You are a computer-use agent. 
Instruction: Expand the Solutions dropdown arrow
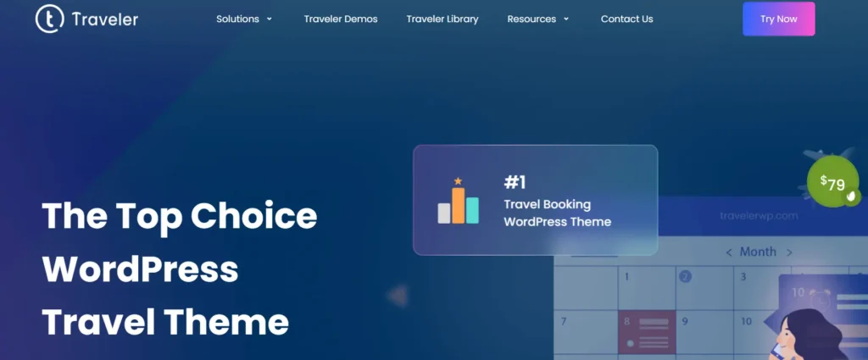270,19
